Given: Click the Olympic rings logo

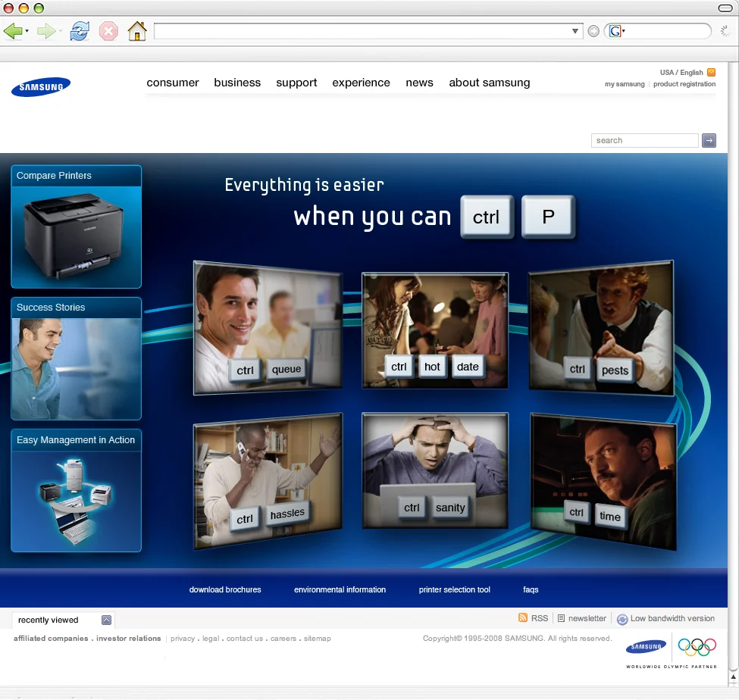Looking at the screenshot, I should coord(697,647).
